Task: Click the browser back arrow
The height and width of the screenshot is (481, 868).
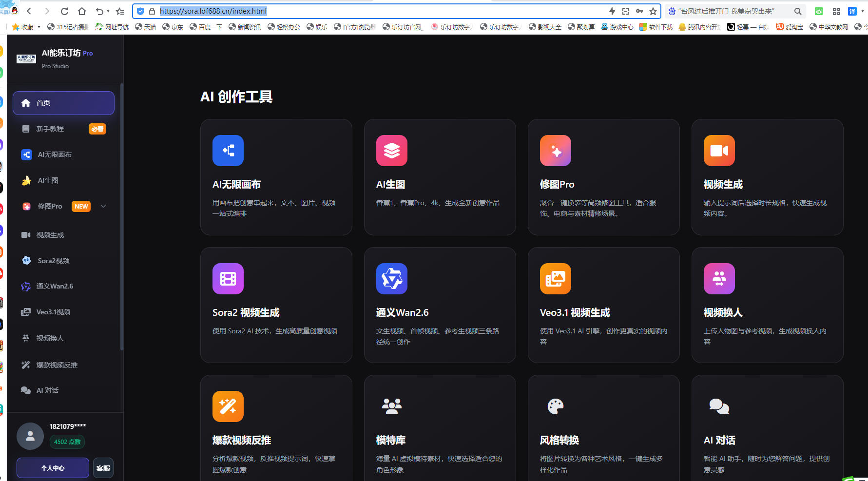Action: tap(29, 11)
